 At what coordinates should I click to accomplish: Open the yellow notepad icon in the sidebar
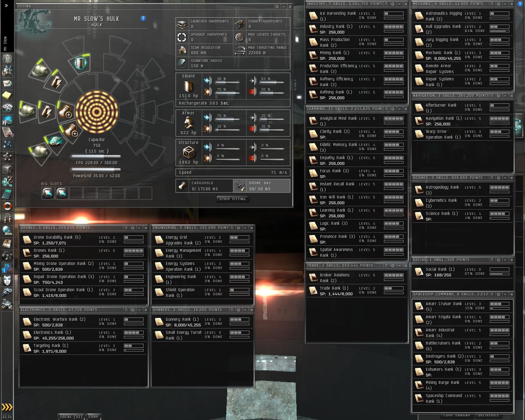click(7, 96)
